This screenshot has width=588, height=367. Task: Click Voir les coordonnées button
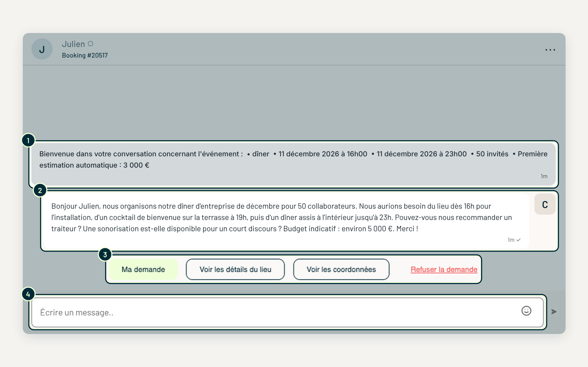pos(341,269)
